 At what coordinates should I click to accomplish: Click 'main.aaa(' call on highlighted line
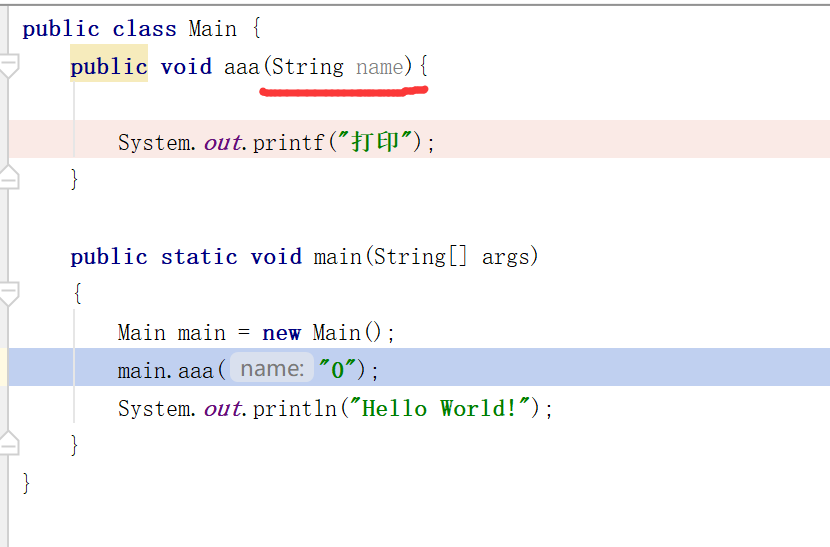(x=172, y=370)
